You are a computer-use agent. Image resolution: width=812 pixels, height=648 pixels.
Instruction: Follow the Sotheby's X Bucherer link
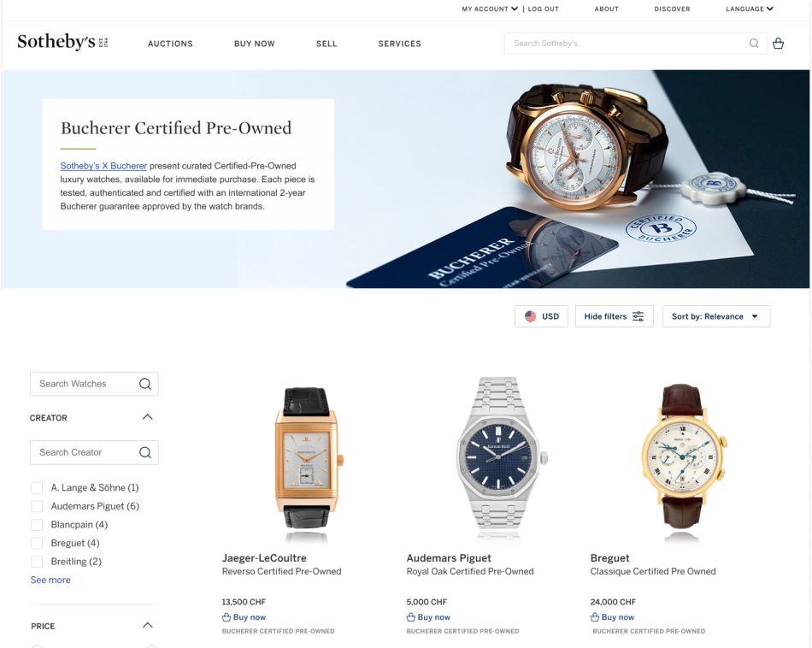click(x=103, y=166)
